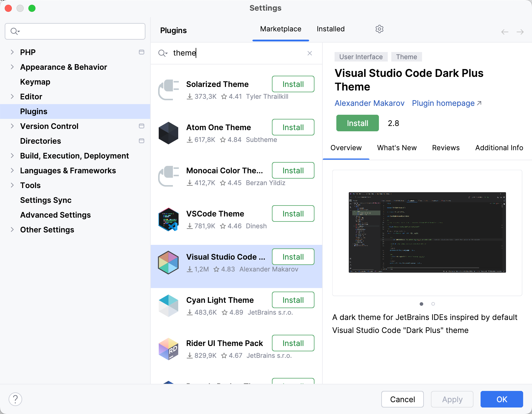
Task: Install the Visual Studio Code Dark Plus Theme
Action: [357, 123]
